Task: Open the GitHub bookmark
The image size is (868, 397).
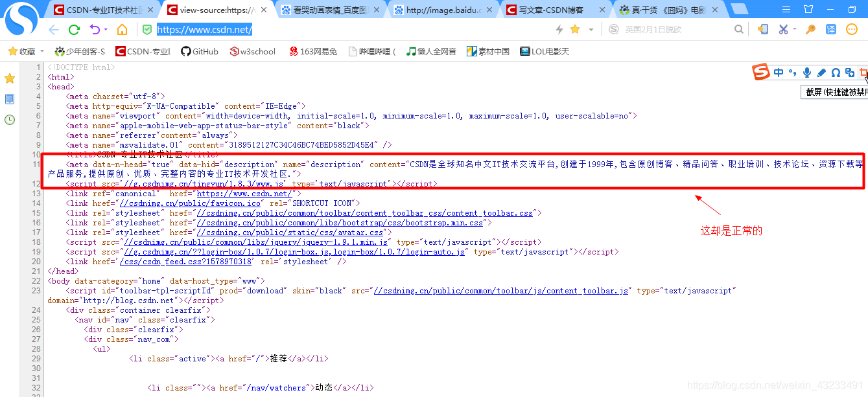Action: (199, 51)
